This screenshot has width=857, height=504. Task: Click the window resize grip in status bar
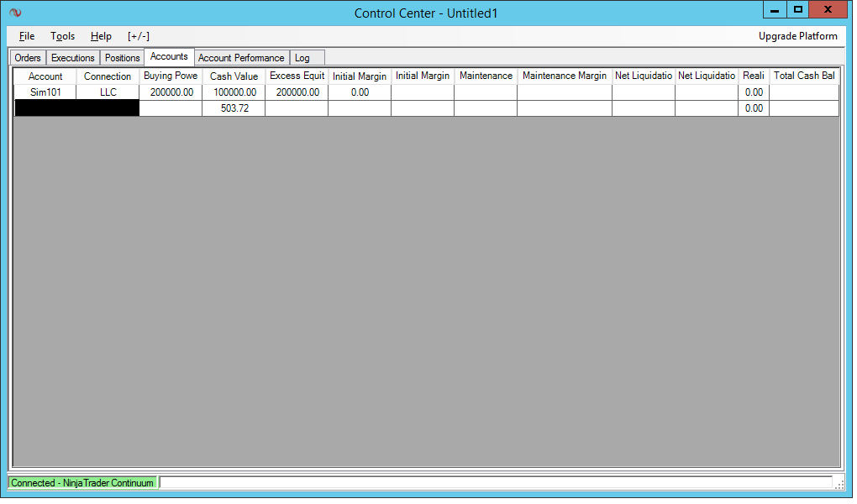pos(839,485)
